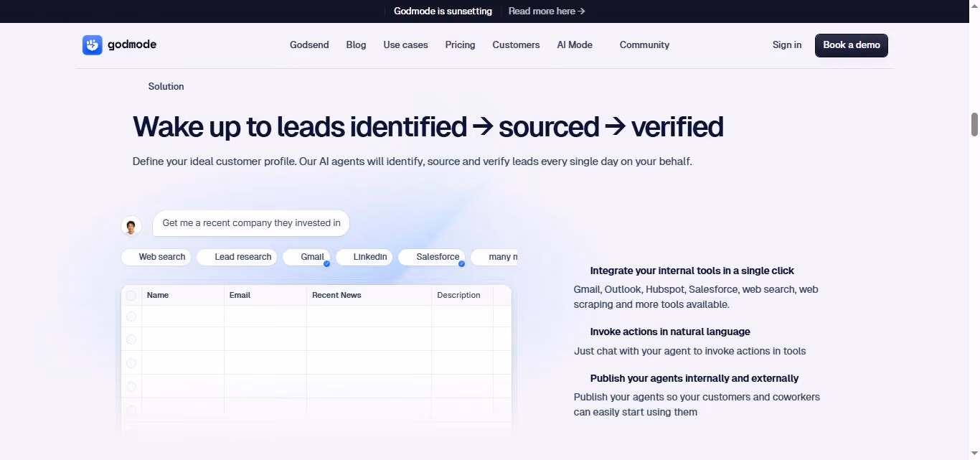Screen dimensions: 980x460
Task: Click the 'Get me a recent company' chat bubble
Action: point(251,223)
